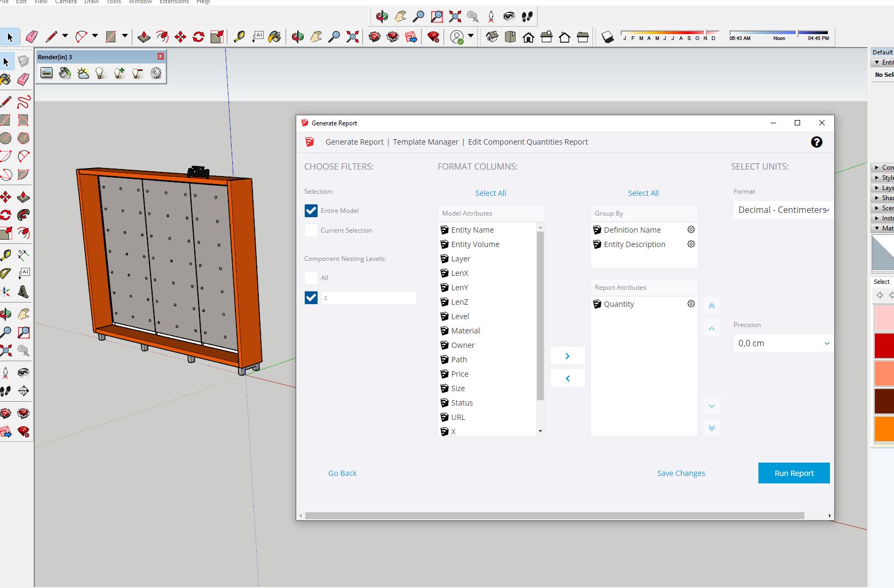Image resolution: width=894 pixels, height=588 pixels.
Task: Pick the orange material swatch
Action: click(x=884, y=430)
